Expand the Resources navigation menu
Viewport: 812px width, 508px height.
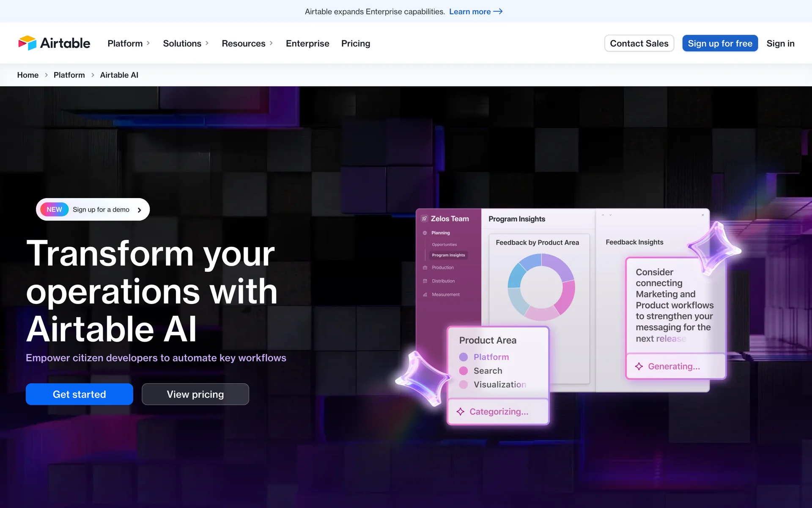pyautogui.click(x=247, y=43)
